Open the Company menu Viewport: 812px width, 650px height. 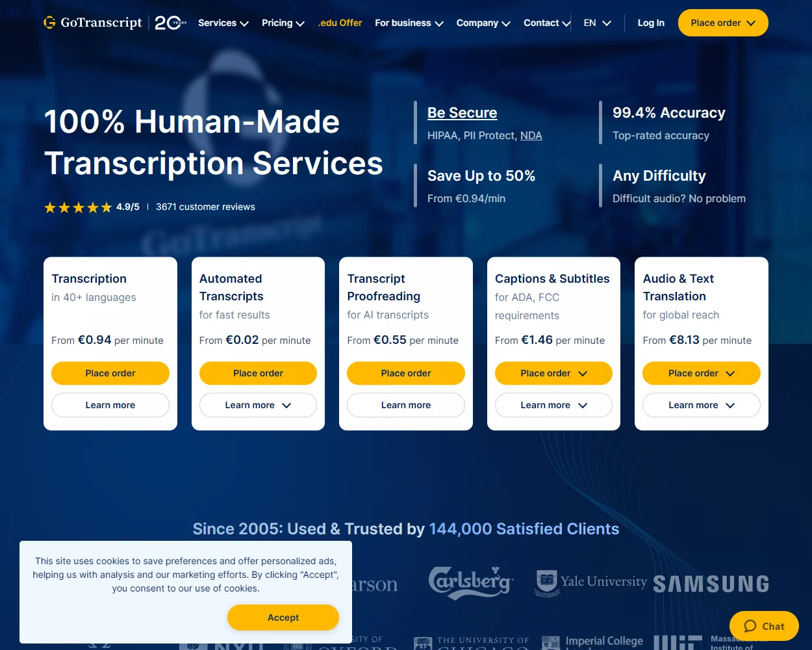pos(483,22)
